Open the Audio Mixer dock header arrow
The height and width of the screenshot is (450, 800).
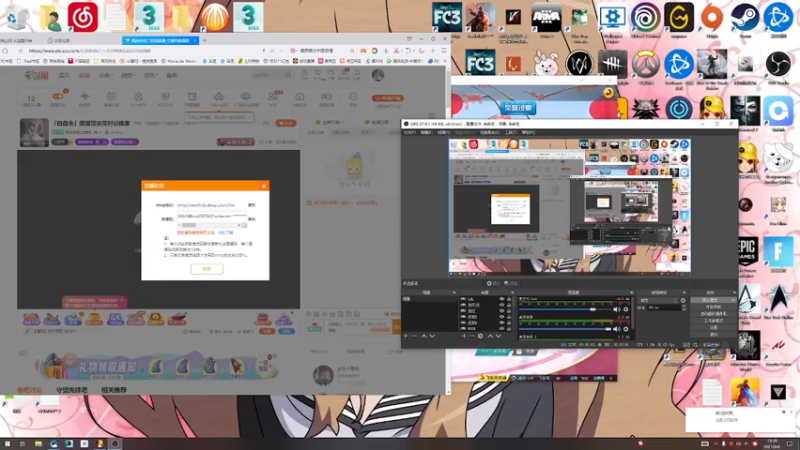pyautogui.click(x=631, y=292)
